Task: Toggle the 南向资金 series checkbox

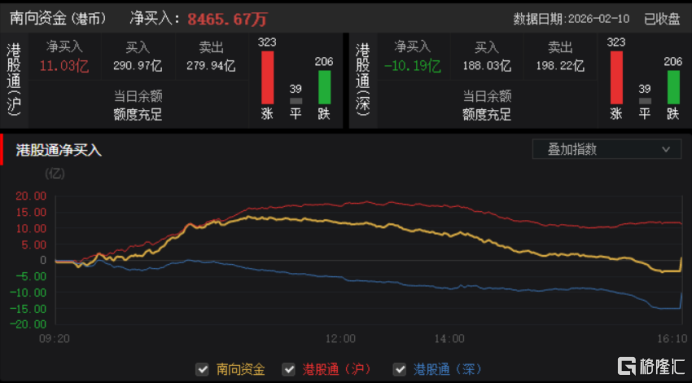Action: pos(202,369)
